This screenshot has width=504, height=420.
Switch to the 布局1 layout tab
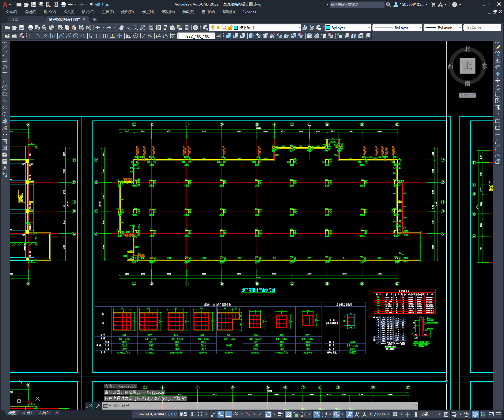(x=27, y=413)
